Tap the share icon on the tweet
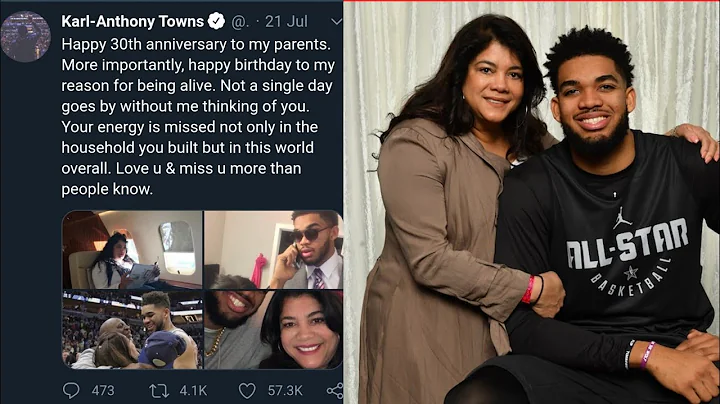The height and width of the screenshot is (404, 720). [x=335, y=390]
